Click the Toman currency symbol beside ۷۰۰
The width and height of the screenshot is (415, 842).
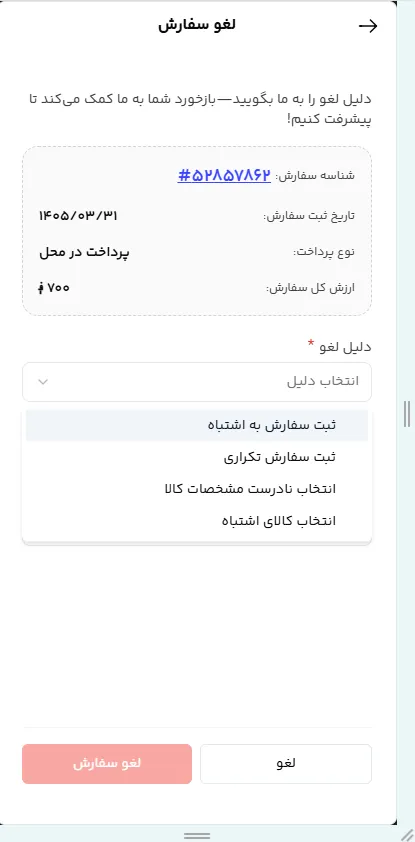(x=41, y=288)
